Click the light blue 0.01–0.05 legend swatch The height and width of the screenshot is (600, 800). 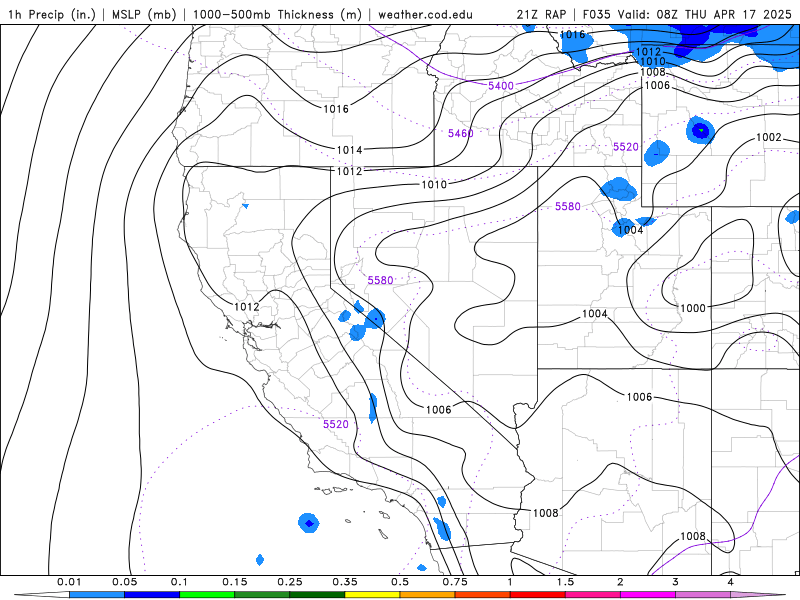[x=97, y=595]
